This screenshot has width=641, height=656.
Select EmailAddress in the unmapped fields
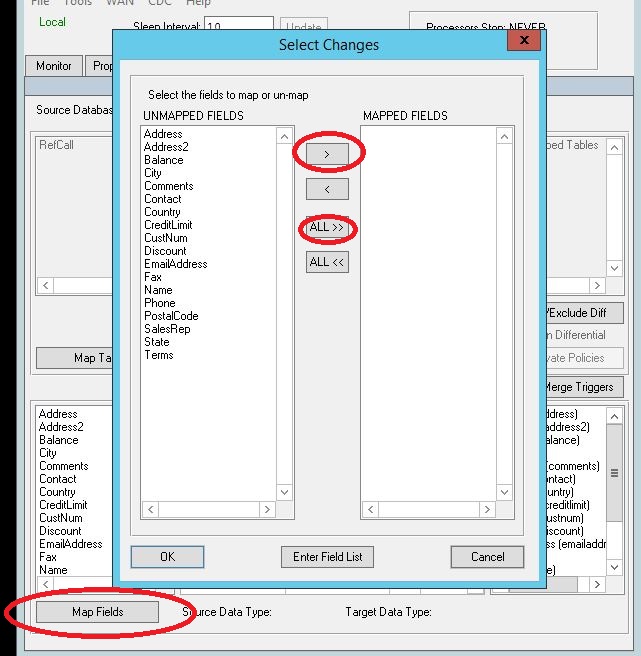point(176,264)
